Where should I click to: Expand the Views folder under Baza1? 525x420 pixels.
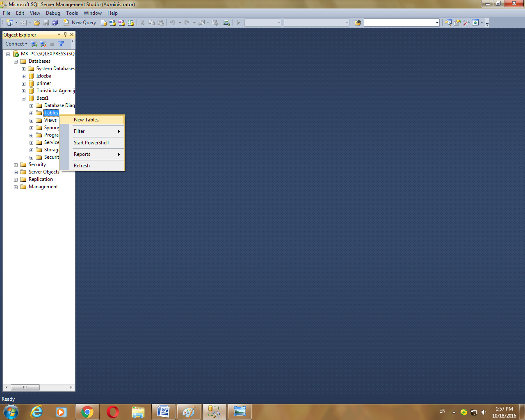point(31,120)
